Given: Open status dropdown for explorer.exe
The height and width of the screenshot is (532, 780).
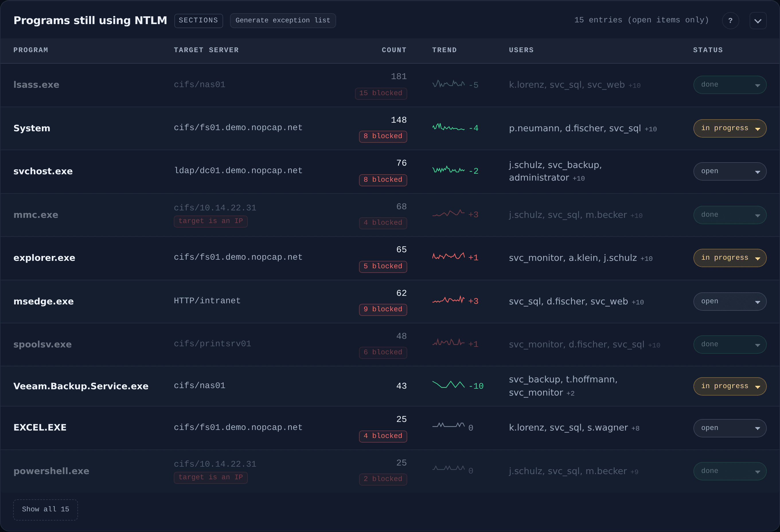Looking at the screenshot, I should (x=730, y=258).
